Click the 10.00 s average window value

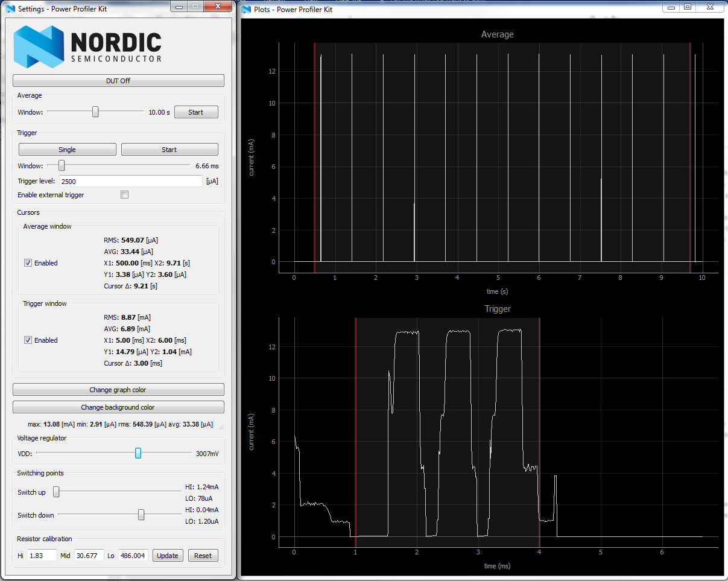[x=160, y=112]
